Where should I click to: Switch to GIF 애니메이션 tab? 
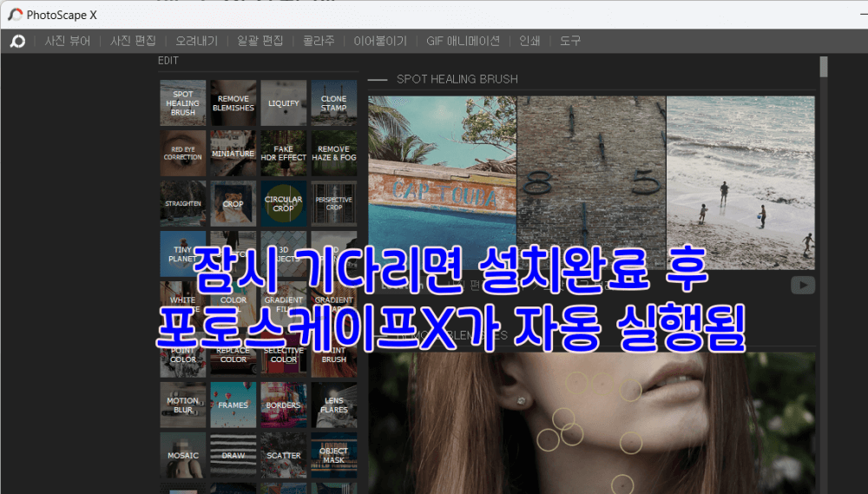463,41
